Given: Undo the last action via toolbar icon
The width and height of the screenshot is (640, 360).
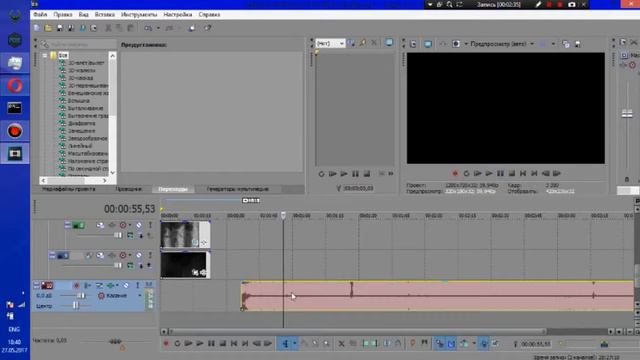Looking at the screenshot, I should coord(148,28).
